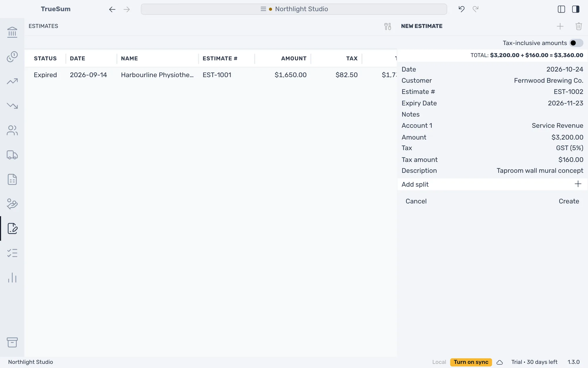Open the Account 1 Service Revenue selector
This screenshot has height=368, width=588.
(492, 126)
